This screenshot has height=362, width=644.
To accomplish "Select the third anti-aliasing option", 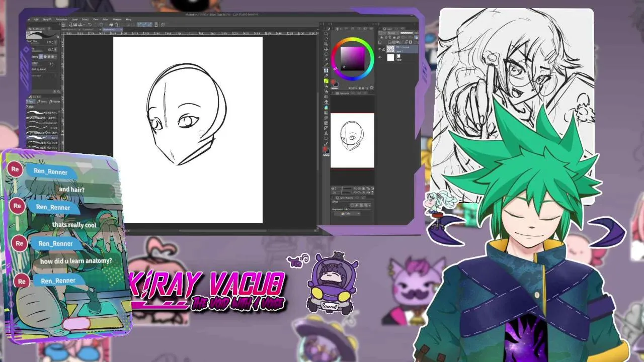I will click(49, 57).
